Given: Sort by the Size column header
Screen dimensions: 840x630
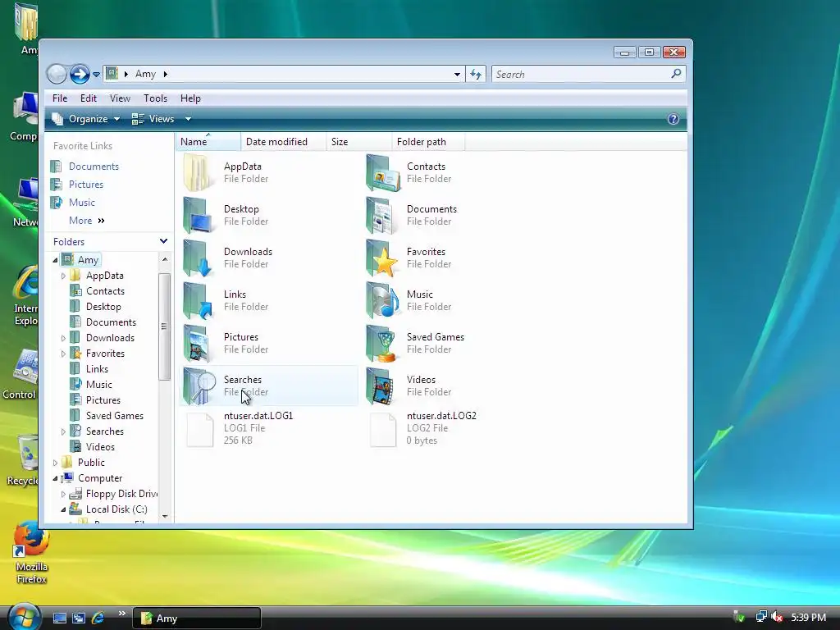Looking at the screenshot, I should [x=359, y=141].
